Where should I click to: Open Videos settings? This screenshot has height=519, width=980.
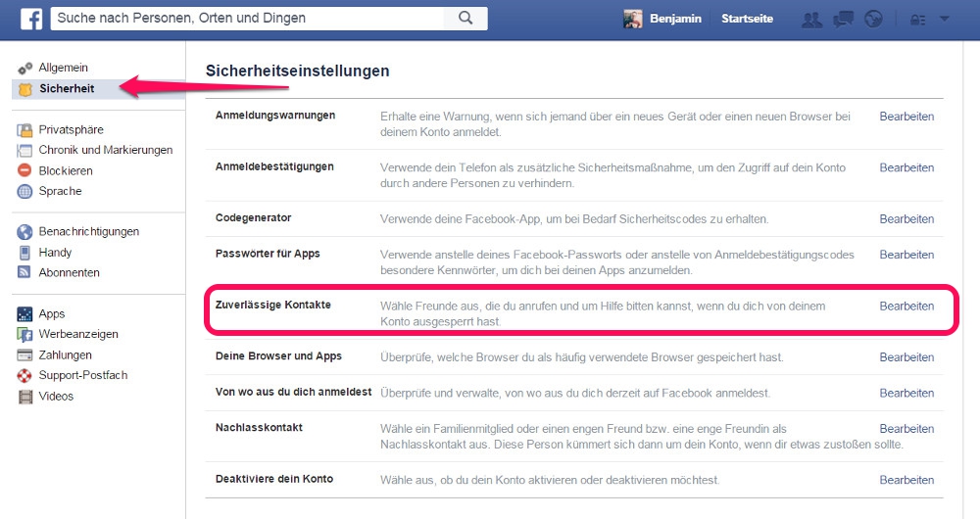(56, 396)
